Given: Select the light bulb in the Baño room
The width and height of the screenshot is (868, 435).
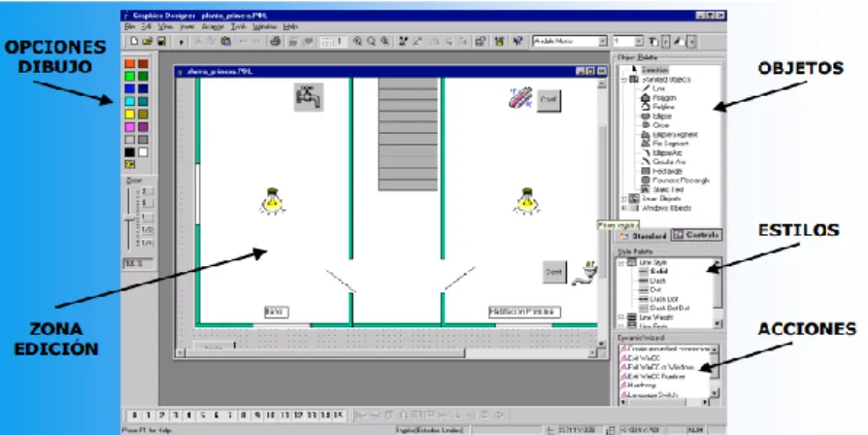Looking at the screenshot, I should click(272, 201).
